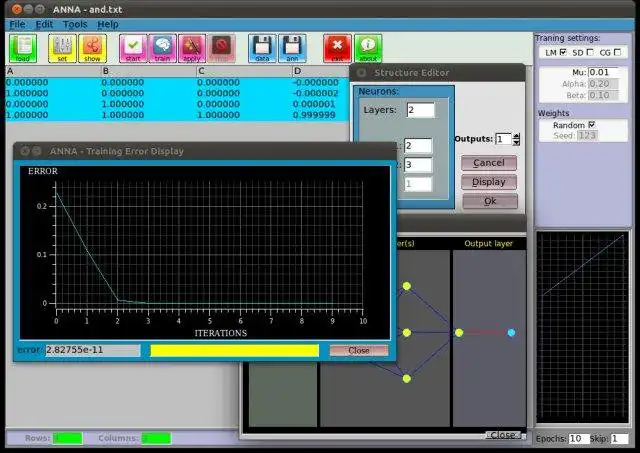Viewport: 640px width, 453px height.
Task: Start training with the brain train icon
Action: 163,48
